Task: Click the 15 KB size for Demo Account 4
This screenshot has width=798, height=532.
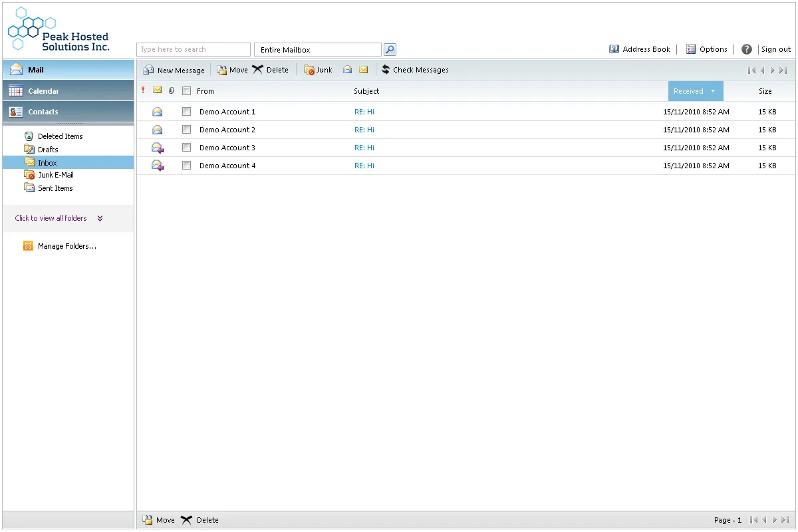Action: [767, 166]
